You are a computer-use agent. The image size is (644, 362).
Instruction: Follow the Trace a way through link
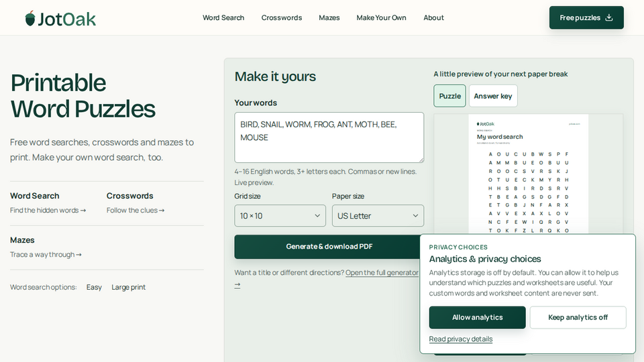pos(46,255)
